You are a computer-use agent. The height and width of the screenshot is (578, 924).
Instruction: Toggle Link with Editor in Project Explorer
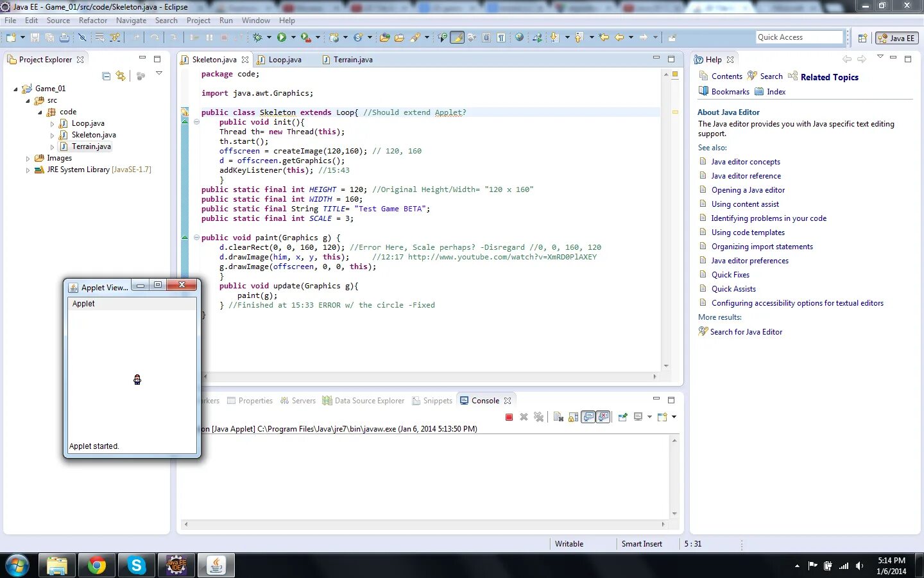pos(121,76)
